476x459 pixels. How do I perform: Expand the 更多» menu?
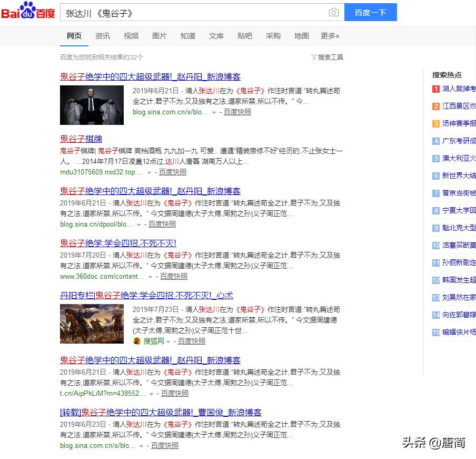[x=330, y=36]
